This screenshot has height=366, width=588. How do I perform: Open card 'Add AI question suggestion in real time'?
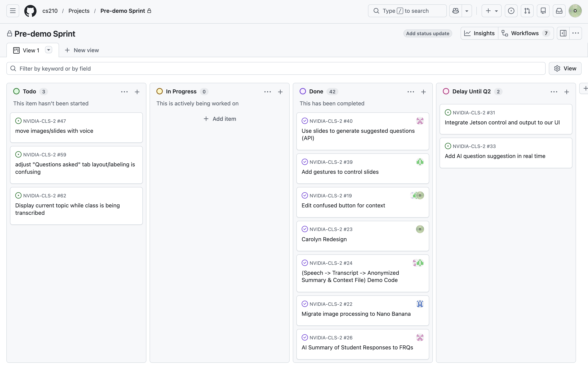[x=506, y=153]
